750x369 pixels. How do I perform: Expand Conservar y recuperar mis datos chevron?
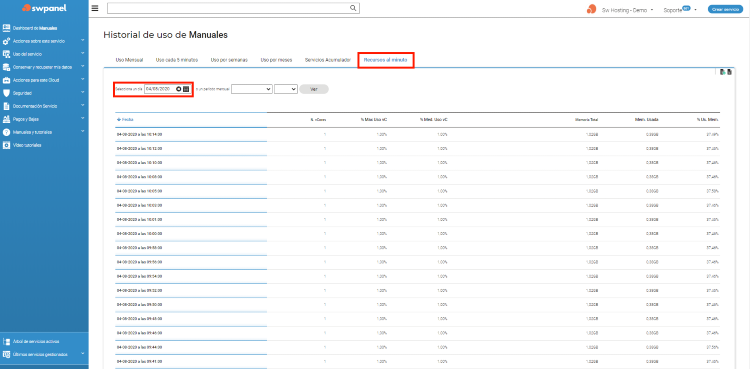tap(82, 66)
